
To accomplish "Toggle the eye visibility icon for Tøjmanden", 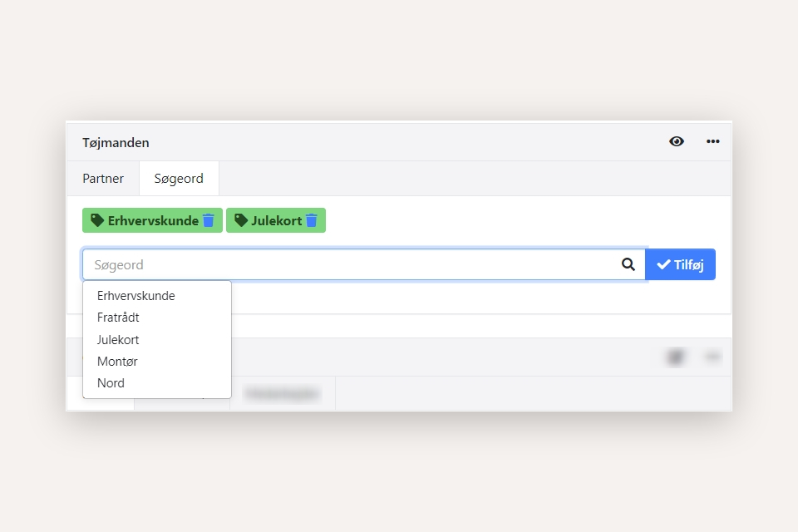I will click(677, 141).
